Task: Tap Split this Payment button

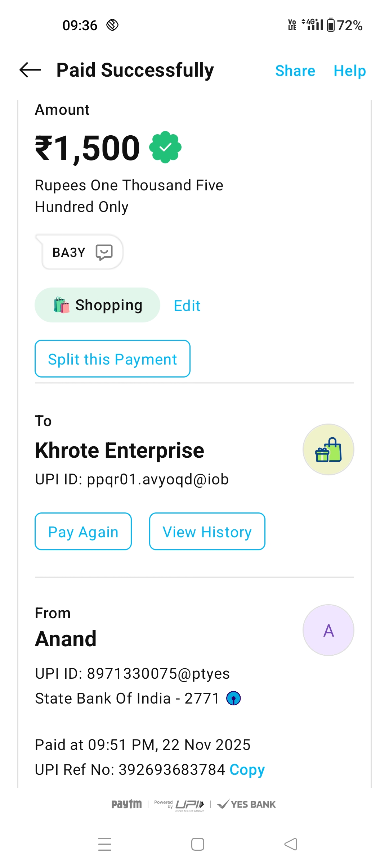Action: pos(112,359)
